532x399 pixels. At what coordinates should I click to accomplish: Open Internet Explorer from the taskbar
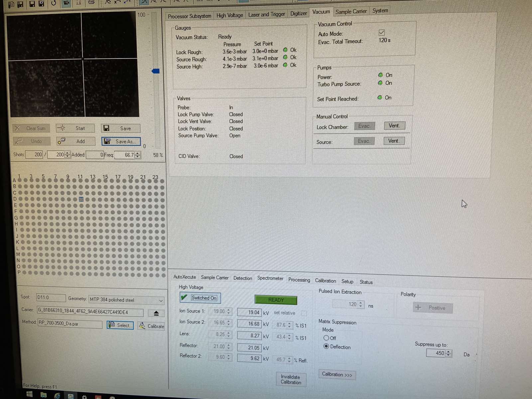(57, 395)
